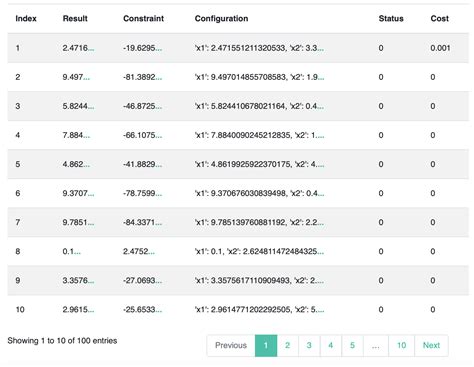
Task: Sort table by Index column header
Action: pyautogui.click(x=26, y=18)
